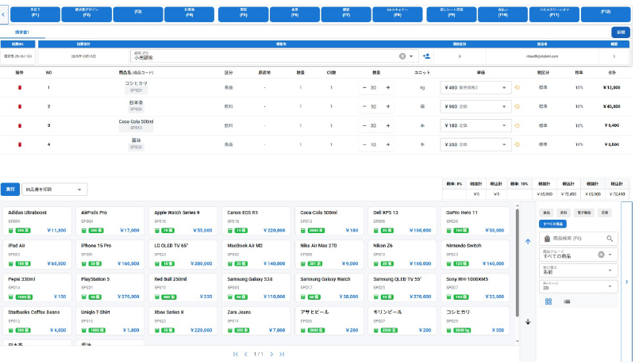Filter products with the すべての商品 chip
Image resolution: width=635 pixels, height=364 pixels.
pos(553,224)
